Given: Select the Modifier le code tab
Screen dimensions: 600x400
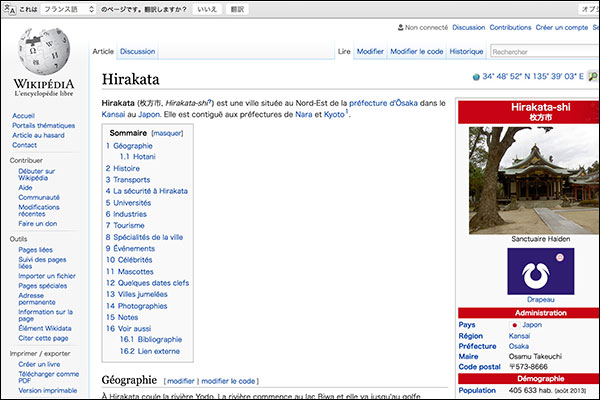Looking at the screenshot, I should pyautogui.click(x=417, y=51).
